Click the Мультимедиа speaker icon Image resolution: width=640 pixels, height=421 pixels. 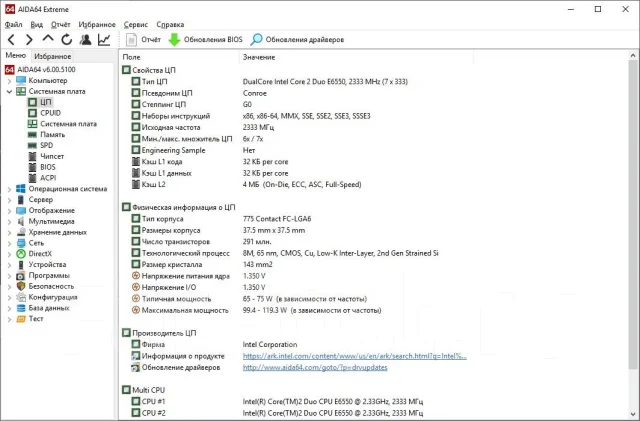(x=21, y=221)
